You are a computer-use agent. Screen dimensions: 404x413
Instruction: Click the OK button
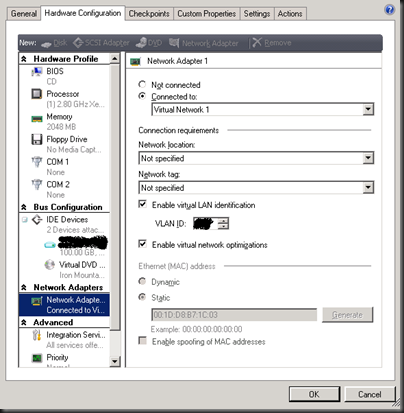click(x=314, y=394)
